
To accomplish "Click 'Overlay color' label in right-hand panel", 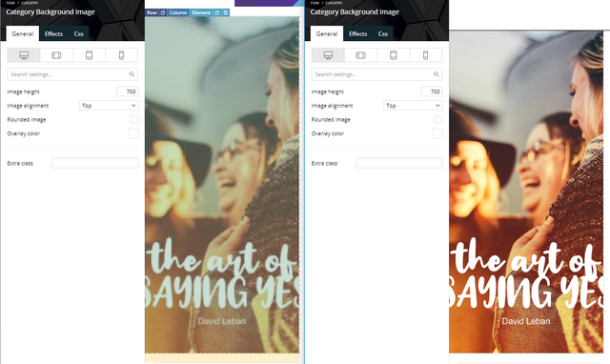I will point(328,133).
